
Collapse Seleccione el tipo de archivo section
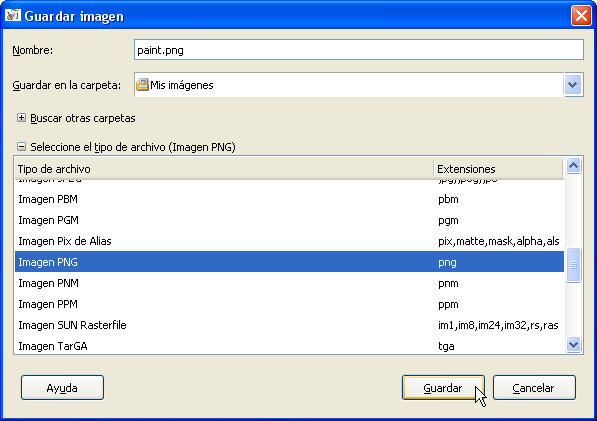click(x=21, y=147)
